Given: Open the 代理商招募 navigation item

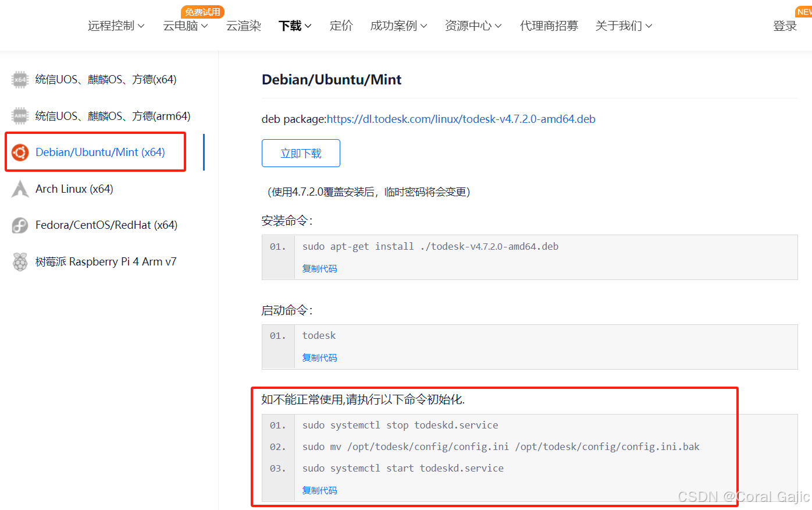Looking at the screenshot, I should click(x=549, y=26).
